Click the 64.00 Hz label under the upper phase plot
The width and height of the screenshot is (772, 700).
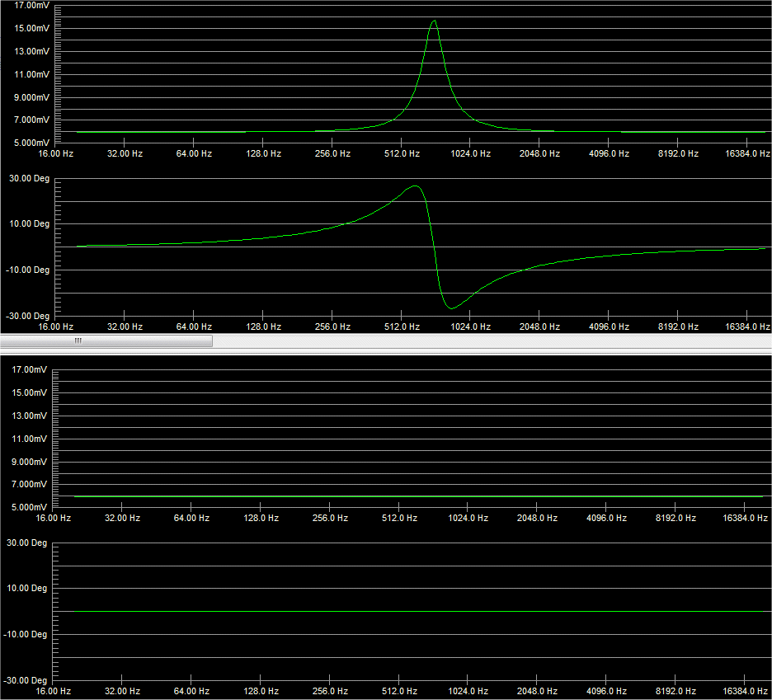pos(194,327)
